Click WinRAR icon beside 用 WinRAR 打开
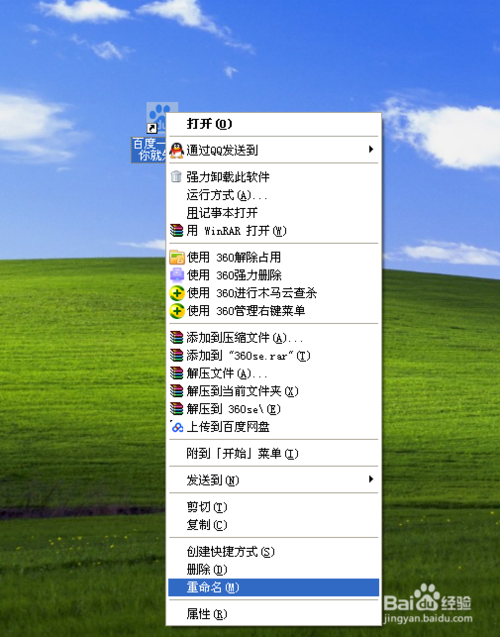Image resolution: width=500 pixels, height=637 pixels. click(177, 230)
